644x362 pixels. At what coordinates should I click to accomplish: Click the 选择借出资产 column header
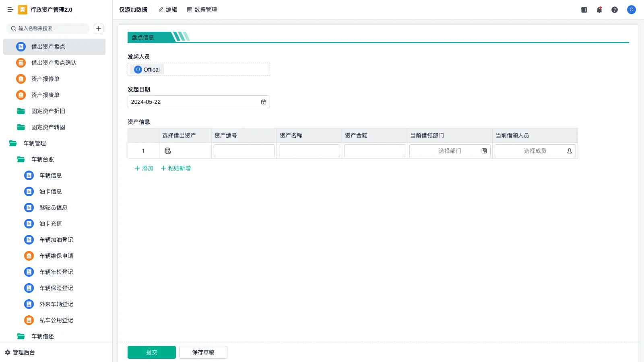click(x=186, y=136)
